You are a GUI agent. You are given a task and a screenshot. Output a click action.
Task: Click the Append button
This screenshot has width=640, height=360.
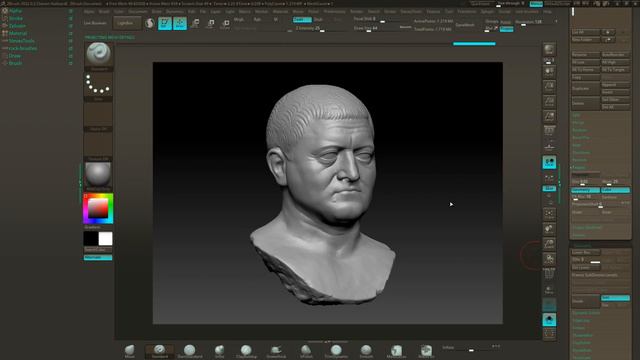coord(615,85)
